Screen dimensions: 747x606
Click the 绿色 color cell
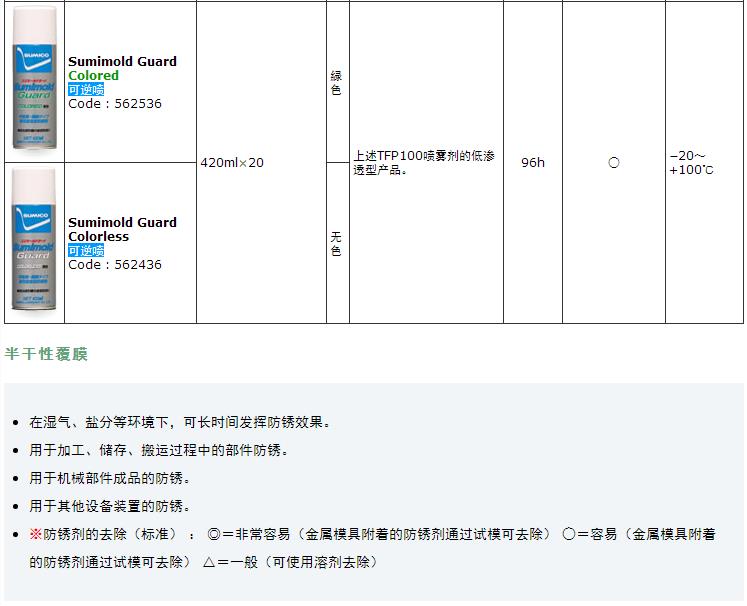pos(337,83)
